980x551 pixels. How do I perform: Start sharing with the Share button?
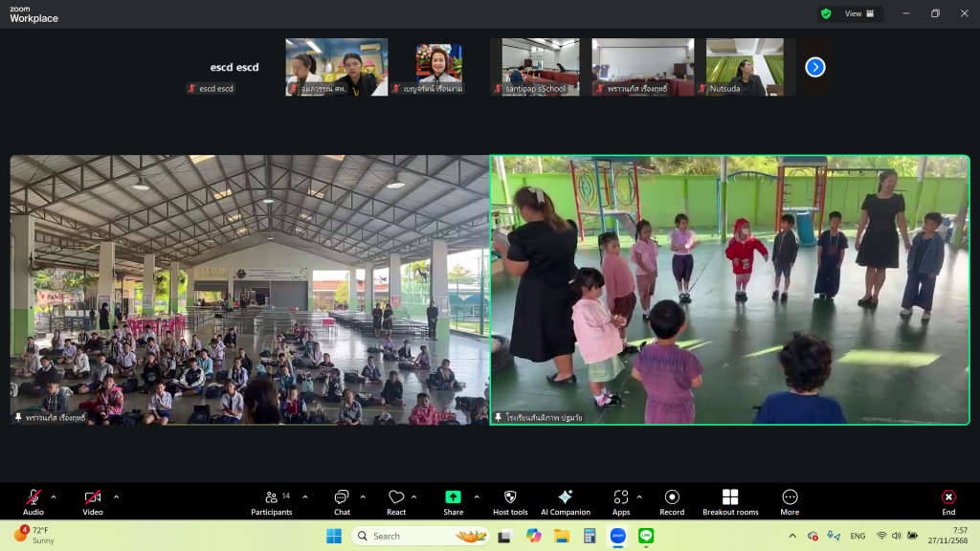[453, 501]
